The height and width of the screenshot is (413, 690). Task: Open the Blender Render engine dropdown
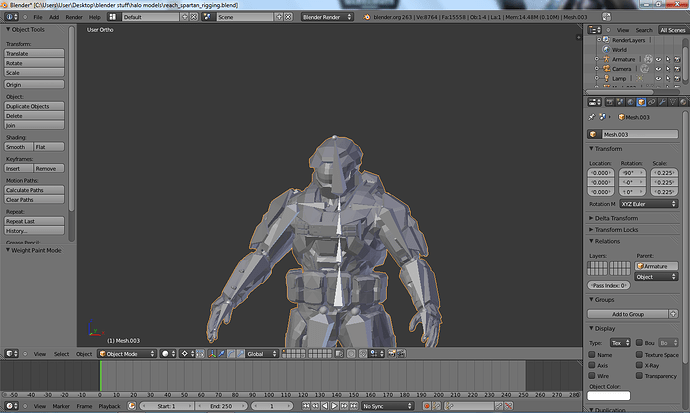pyautogui.click(x=327, y=17)
